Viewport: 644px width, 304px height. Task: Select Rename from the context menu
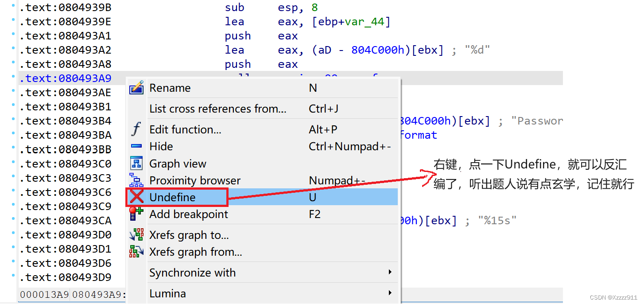click(170, 88)
